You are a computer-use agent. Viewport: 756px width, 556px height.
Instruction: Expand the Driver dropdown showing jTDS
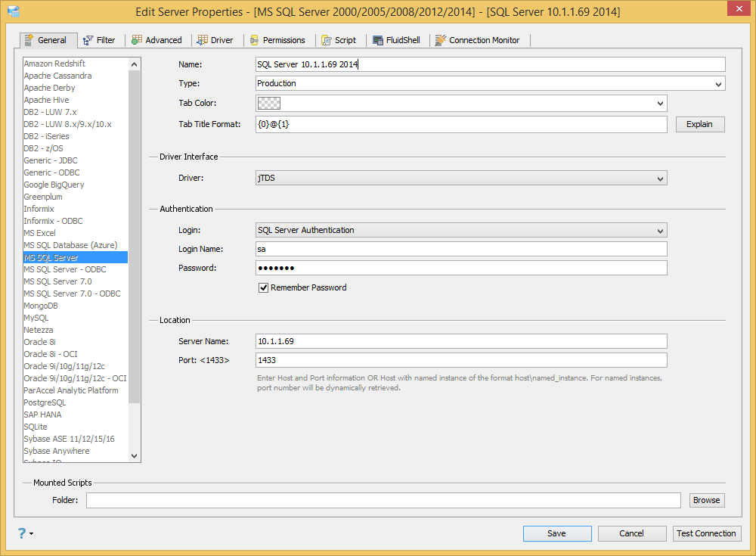[x=461, y=178]
